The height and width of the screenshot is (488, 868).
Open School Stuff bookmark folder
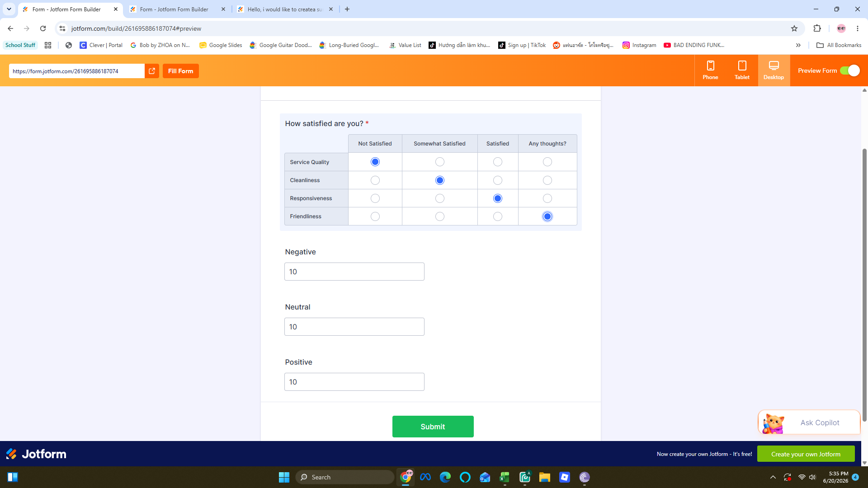coord(20,45)
